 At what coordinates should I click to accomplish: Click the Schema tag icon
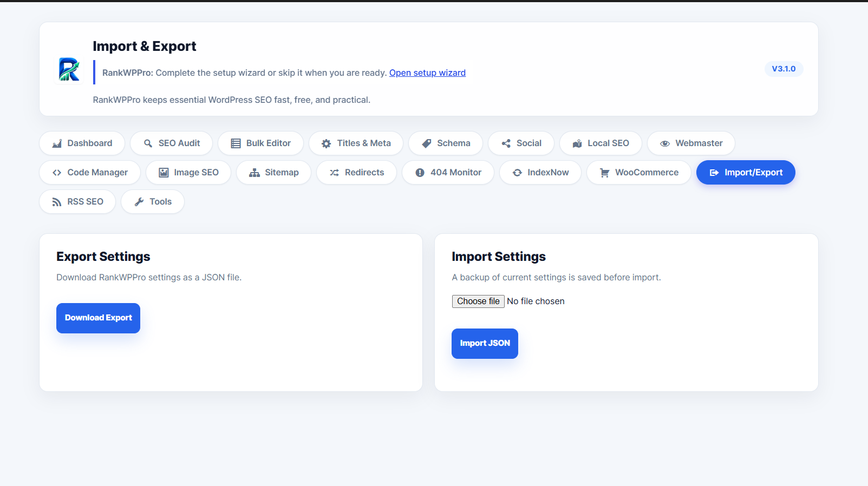427,143
